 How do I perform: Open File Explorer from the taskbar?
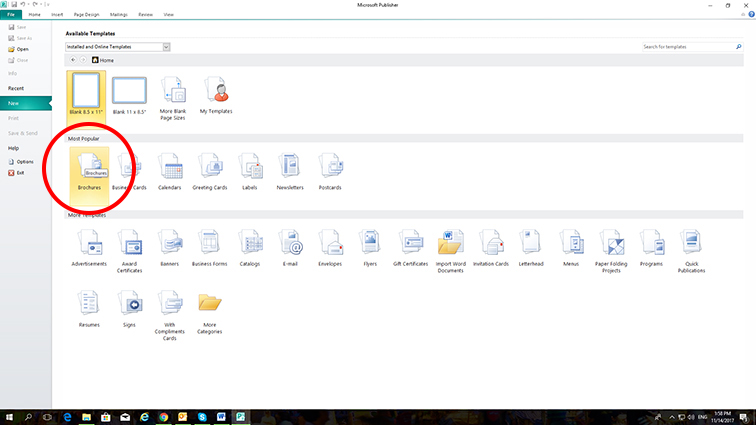[x=86, y=417]
